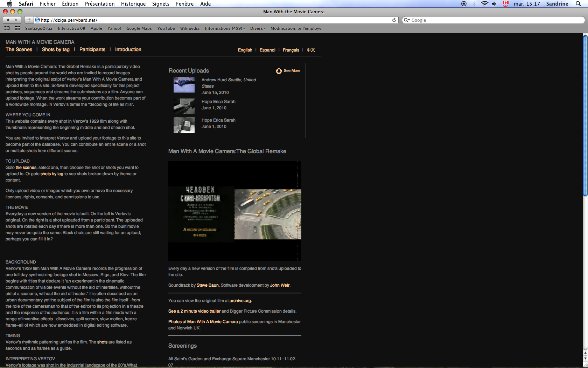Click the URL address field
The width and height of the screenshot is (588, 368).
[x=215, y=20]
